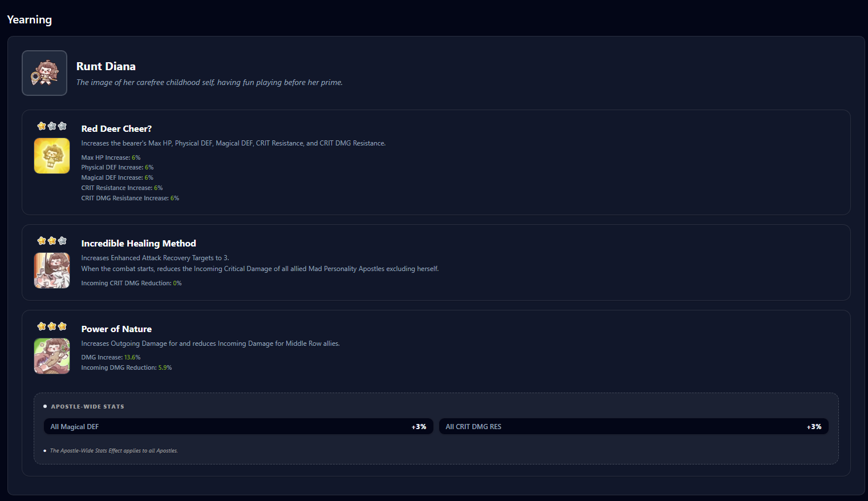Image resolution: width=868 pixels, height=501 pixels.
Task: Click the Incredible Healing Method skill title
Action: pos(139,244)
